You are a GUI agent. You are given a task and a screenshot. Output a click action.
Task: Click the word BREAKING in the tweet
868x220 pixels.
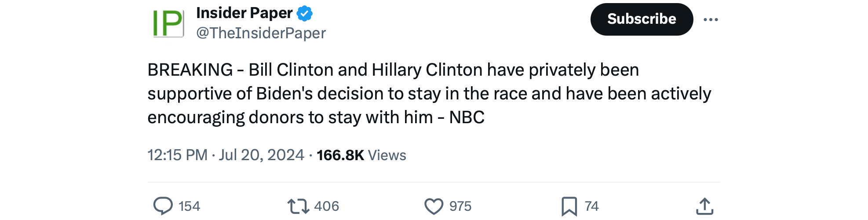click(x=190, y=70)
